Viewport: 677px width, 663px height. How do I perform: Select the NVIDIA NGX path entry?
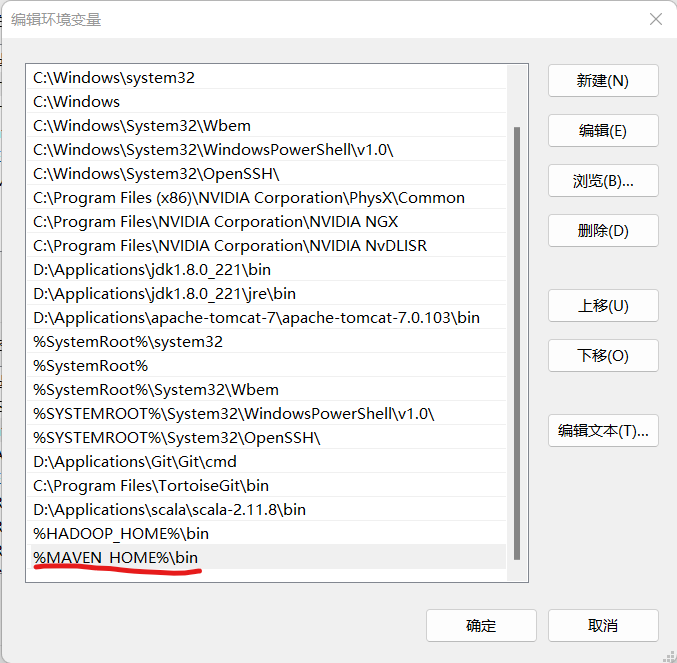tap(267, 221)
